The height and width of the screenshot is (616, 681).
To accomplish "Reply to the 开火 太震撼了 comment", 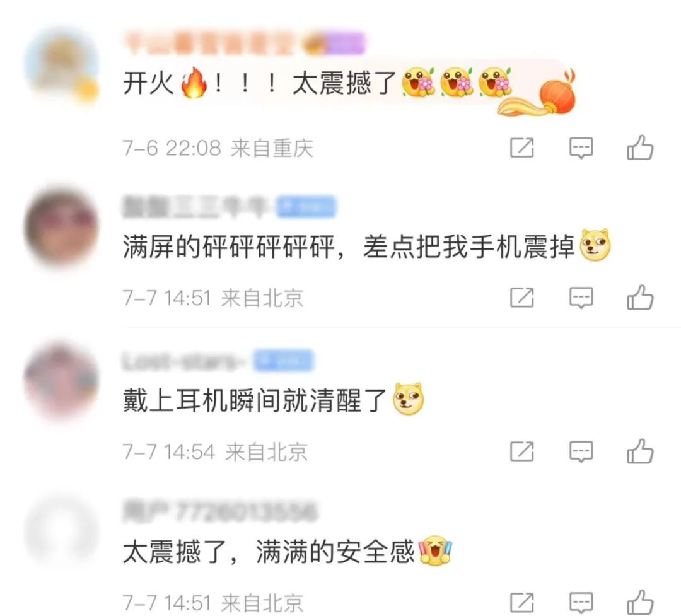I will point(581,148).
